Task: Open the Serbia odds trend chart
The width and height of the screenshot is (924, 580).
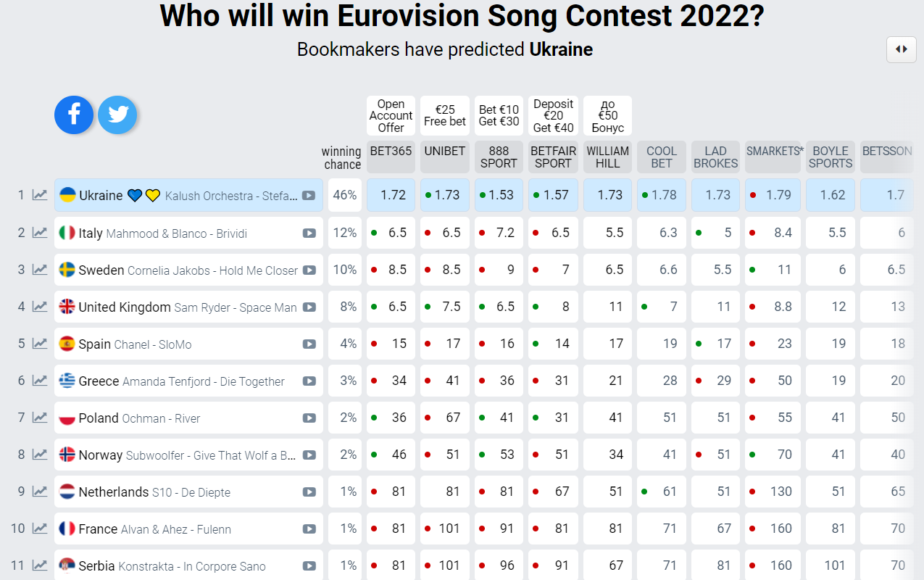Action: point(40,566)
